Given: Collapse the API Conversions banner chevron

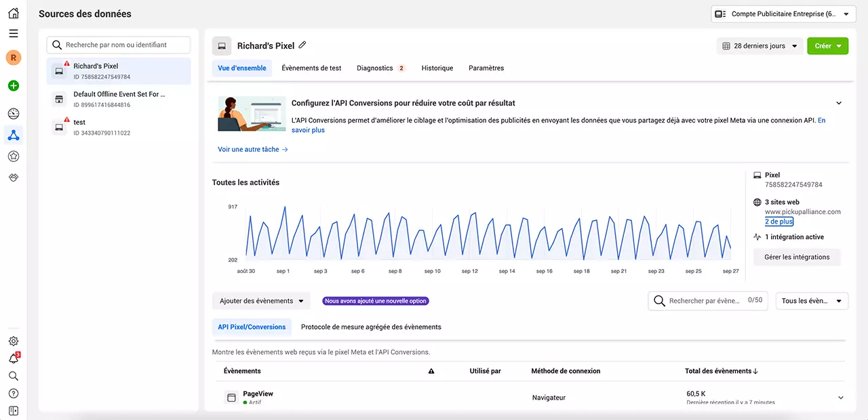Looking at the screenshot, I should 839,103.
